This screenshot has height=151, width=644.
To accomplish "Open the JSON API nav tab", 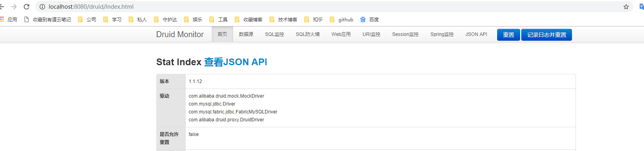I will [476, 34].
